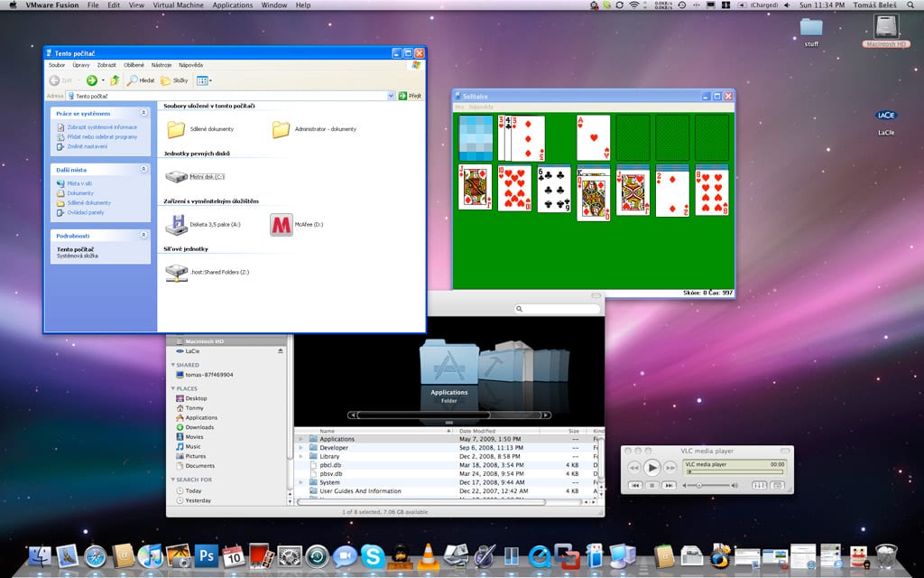This screenshot has width=924, height=578.
Task: Select the LaCie drive on desktop
Action: tap(886, 116)
